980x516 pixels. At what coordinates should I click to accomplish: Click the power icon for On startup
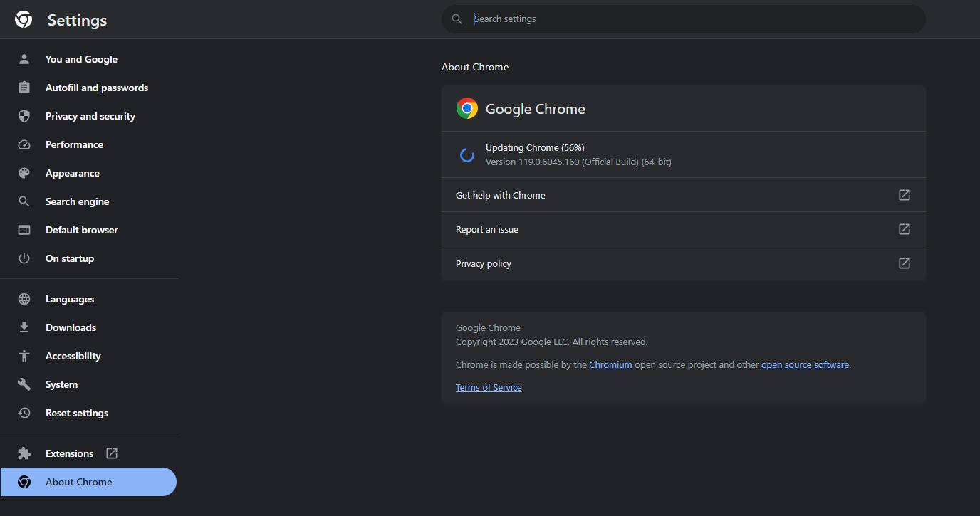[x=24, y=258]
